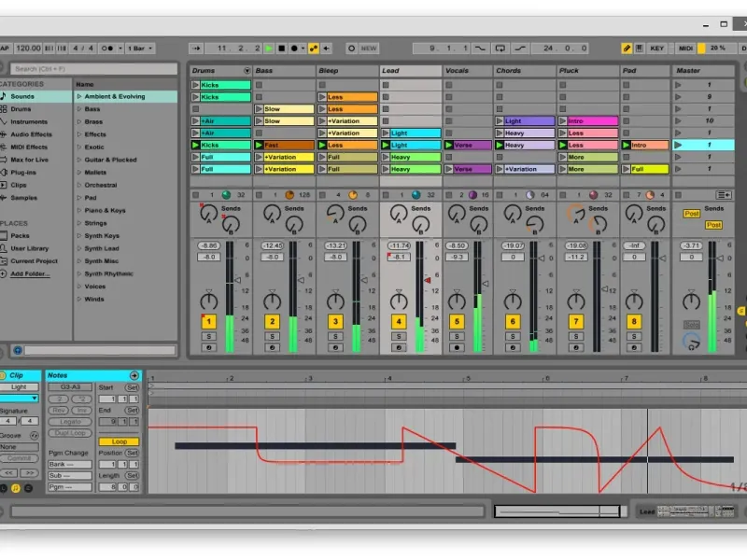This screenshot has height=560, width=747.
Task: Click the browser search field
Action: point(93,69)
